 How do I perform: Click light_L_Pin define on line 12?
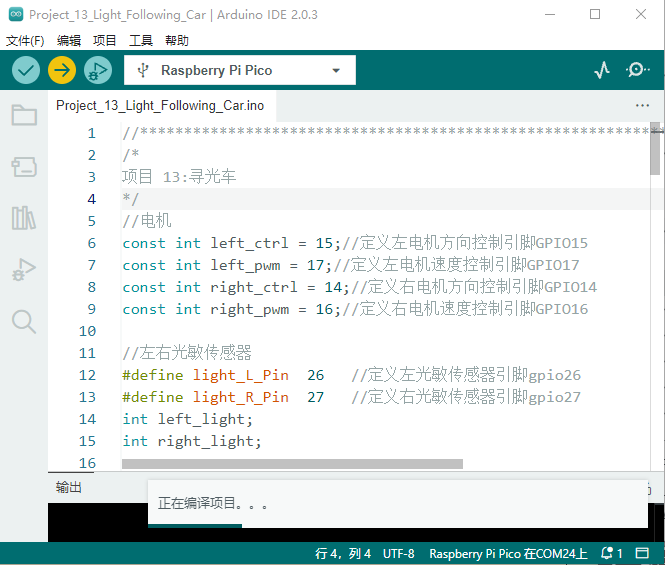(x=240, y=375)
